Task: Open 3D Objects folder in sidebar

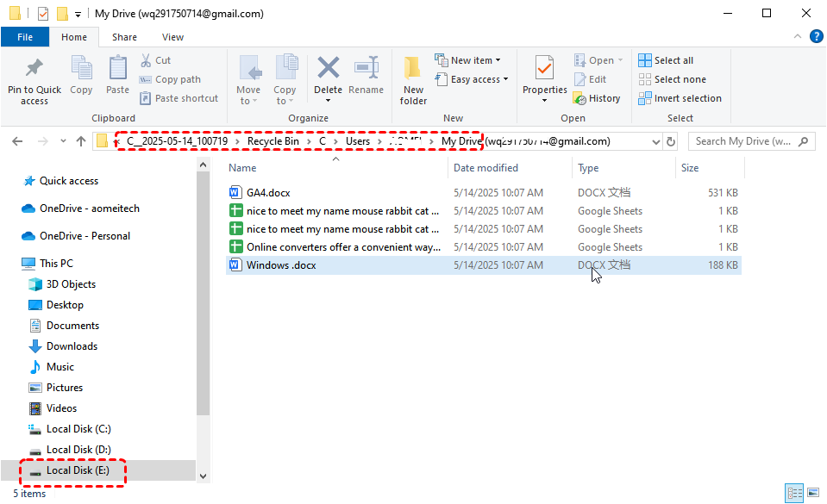Action: point(62,284)
